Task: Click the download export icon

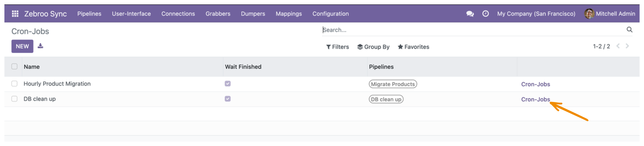Action: [40, 46]
